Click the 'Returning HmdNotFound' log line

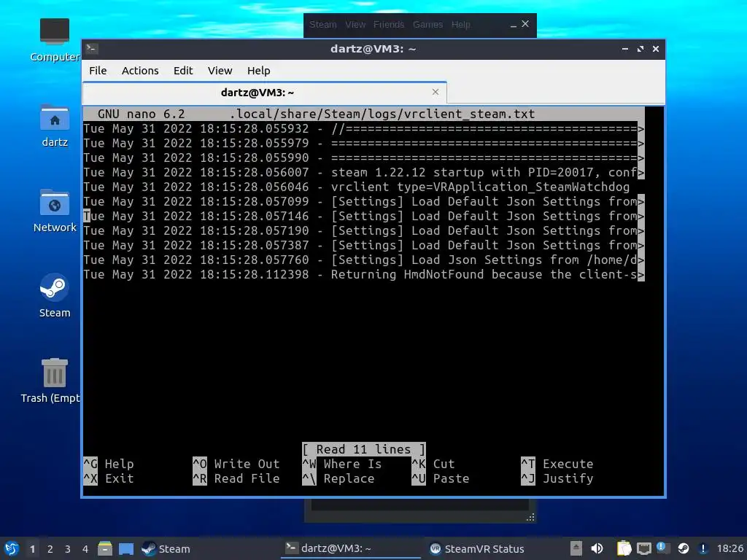point(364,274)
